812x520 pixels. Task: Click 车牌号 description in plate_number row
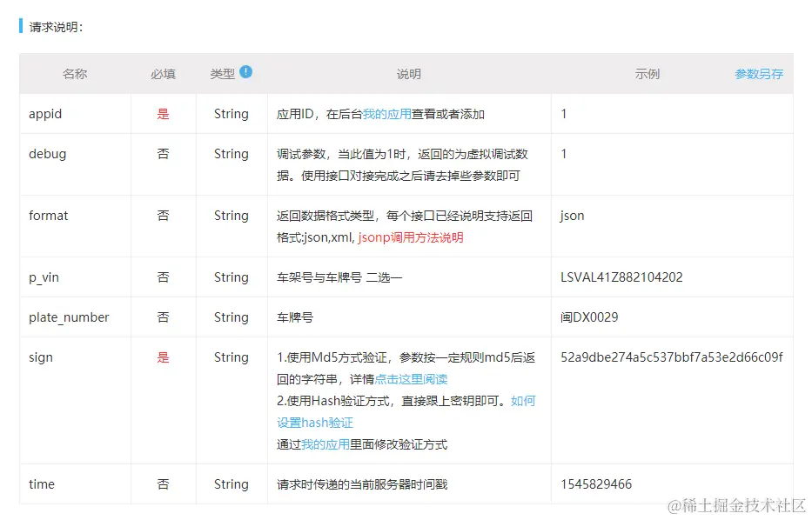pos(295,317)
